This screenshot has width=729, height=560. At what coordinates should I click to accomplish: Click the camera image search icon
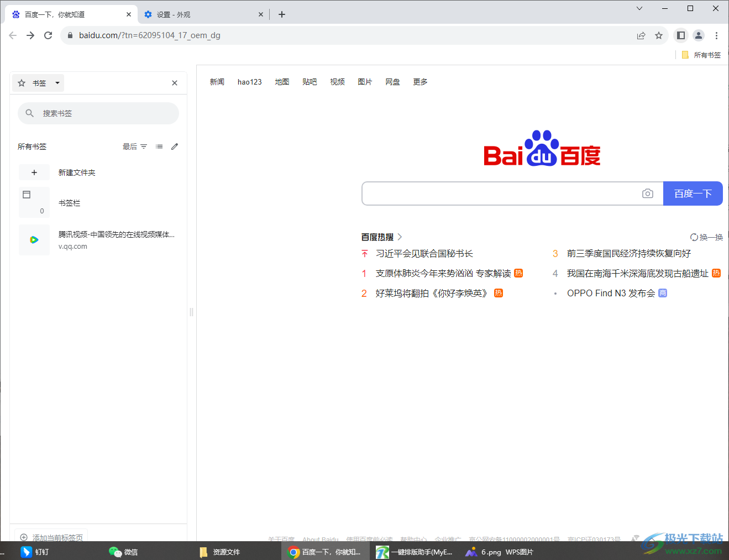tap(648, 193)
